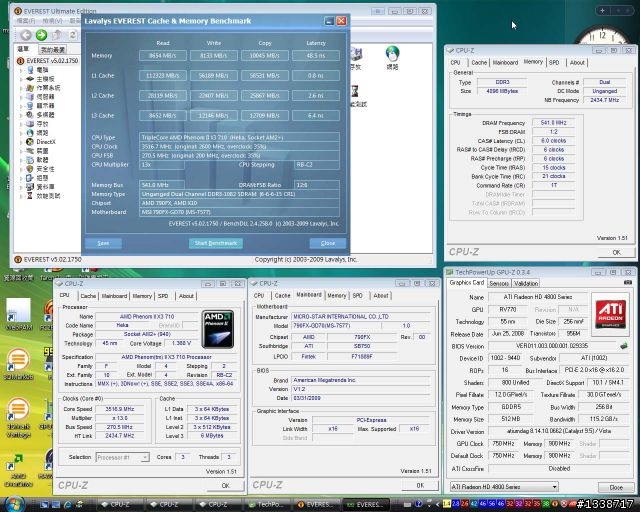Click Close button in GPU-Z
This screenshot has height=512, width=640.
[x=616, y=487]
